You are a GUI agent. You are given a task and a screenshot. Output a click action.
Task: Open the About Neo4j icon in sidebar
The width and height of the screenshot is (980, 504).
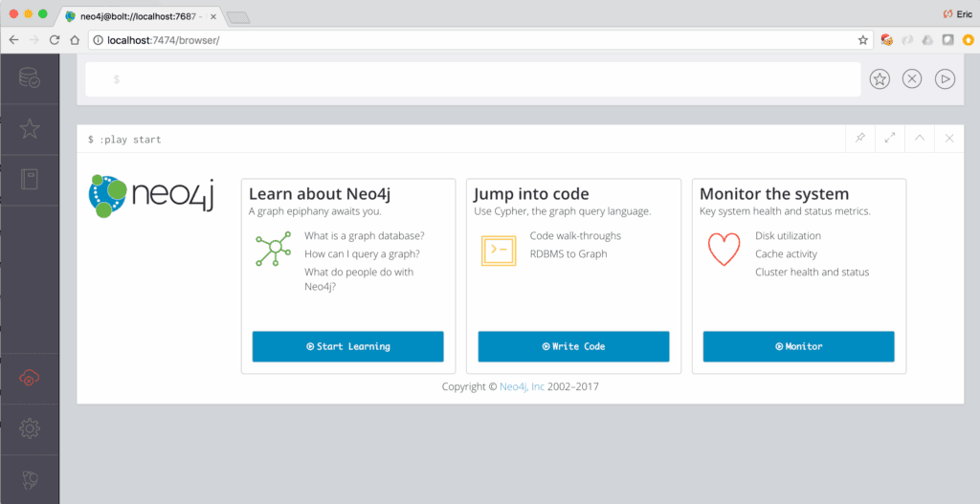30,480
